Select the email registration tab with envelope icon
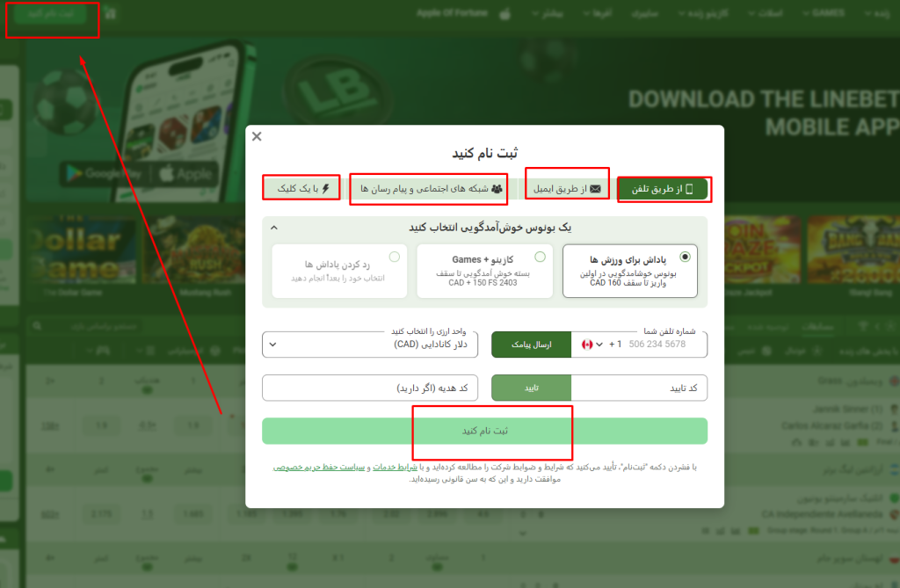The width and height of the screenshot is (900, 588). point(567,188)
